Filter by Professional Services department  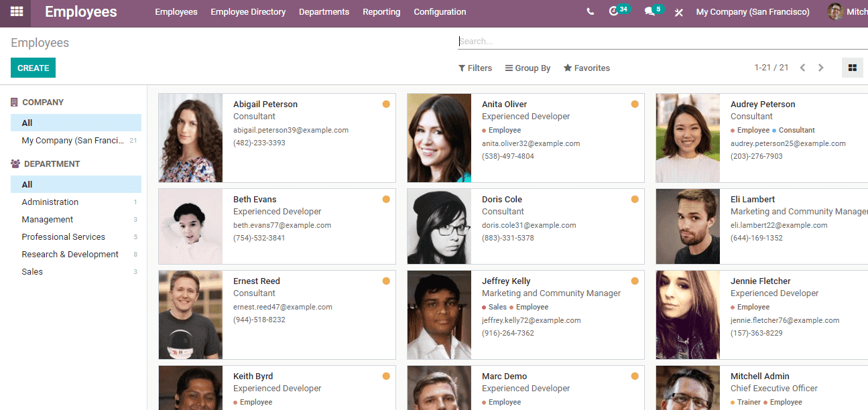tap(76, 236)
